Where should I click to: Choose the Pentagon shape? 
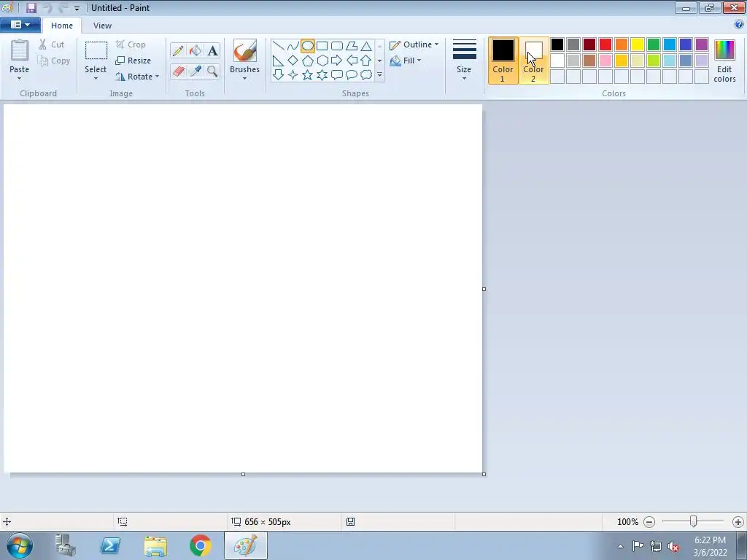click(x=308, y=61)
